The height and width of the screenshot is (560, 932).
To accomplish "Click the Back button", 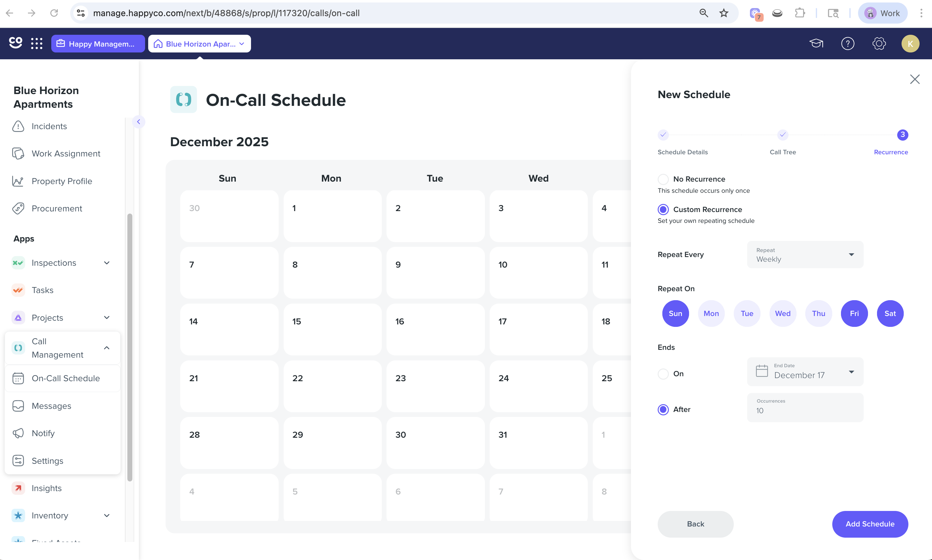I will point(695,524).
